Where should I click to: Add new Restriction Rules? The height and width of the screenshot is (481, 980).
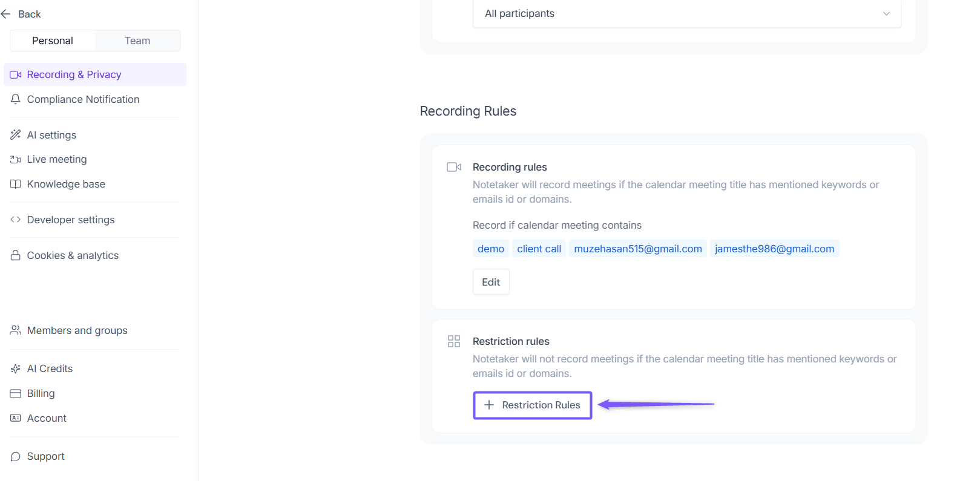532,405
